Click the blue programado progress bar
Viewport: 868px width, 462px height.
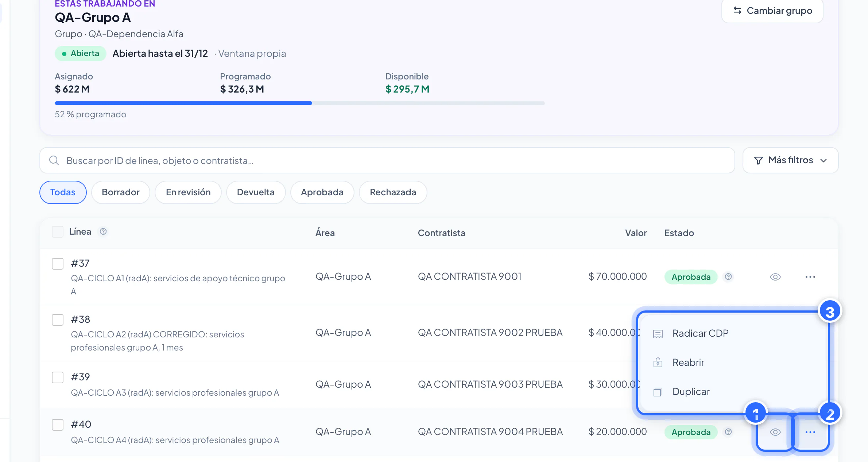tap(183, 103)
